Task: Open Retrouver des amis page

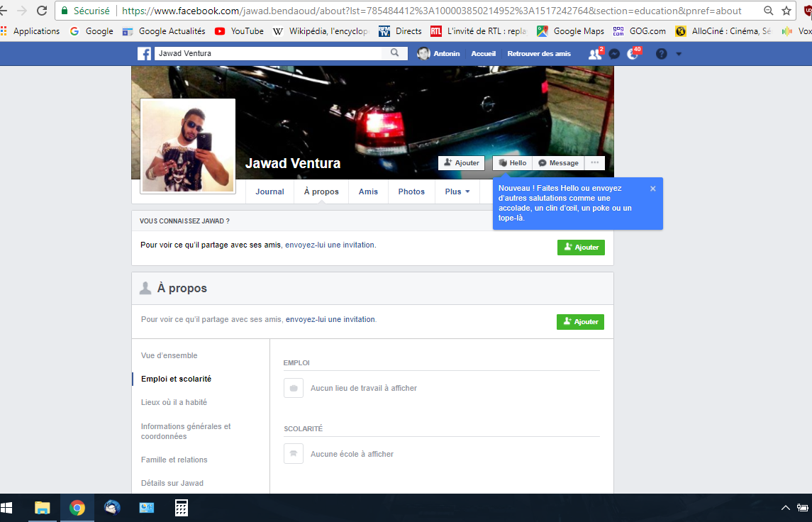Action: [x=538, y=53]
